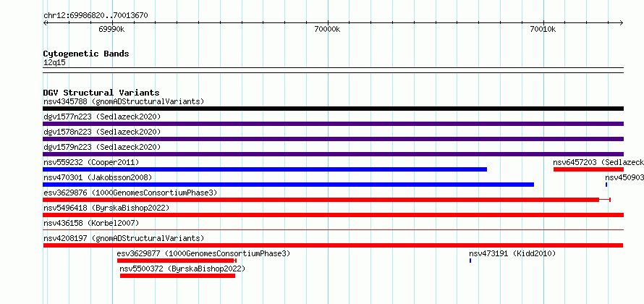The width and height of the screenshot is (644, 304).
Task: Open the nsv6457203 Sedlazeck label
Action: click(598, 162)
